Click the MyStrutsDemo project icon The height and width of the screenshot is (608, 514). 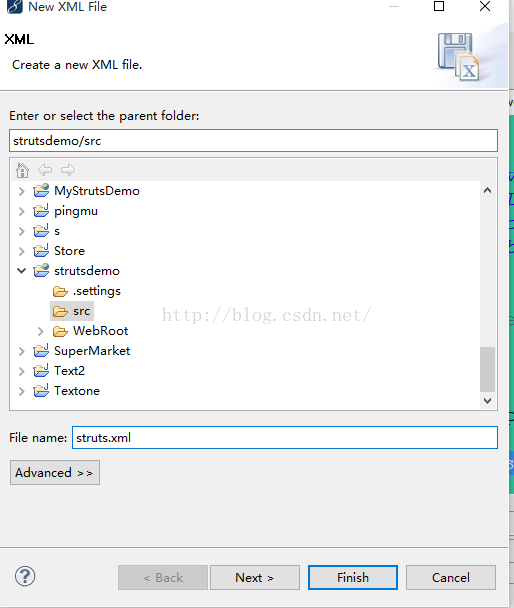coord(41,191)
